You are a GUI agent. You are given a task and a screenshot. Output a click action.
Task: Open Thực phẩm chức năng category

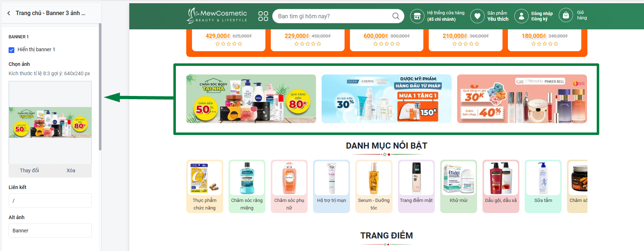tap(205, 186)
